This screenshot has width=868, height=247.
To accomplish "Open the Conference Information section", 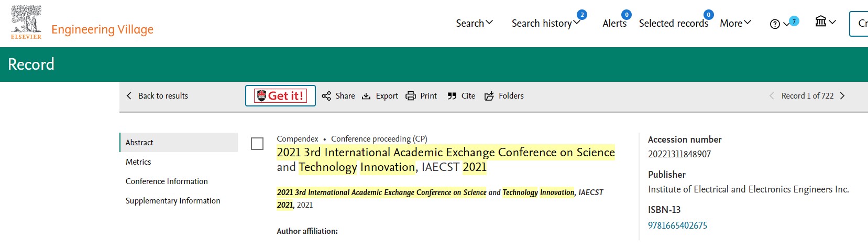I will (x=167, y=181).
